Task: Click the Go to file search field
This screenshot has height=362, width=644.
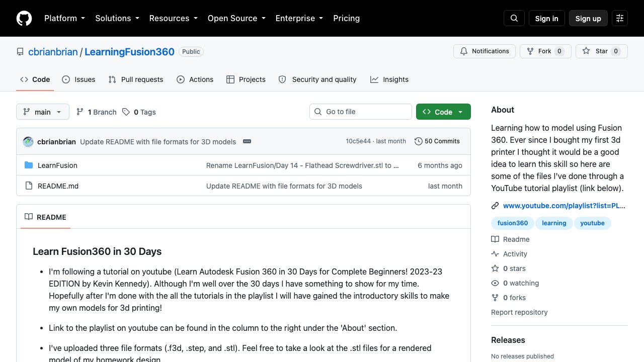Action: tap(361, 112)
